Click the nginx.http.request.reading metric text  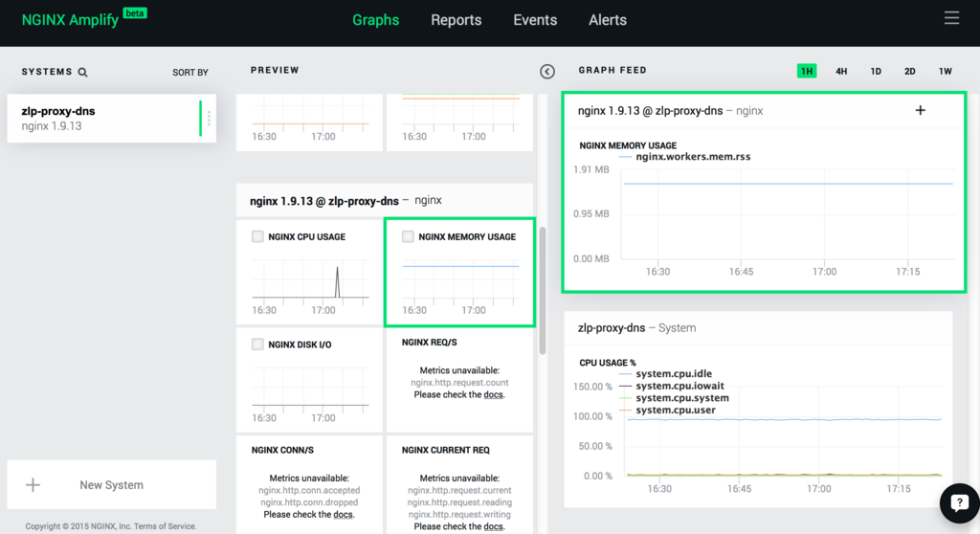[459, 502]
